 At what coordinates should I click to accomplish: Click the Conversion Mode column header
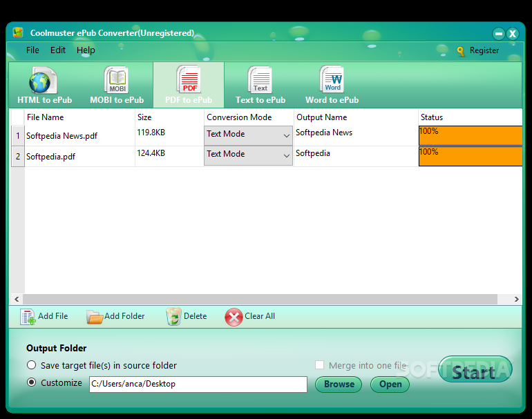click(249, 117)
